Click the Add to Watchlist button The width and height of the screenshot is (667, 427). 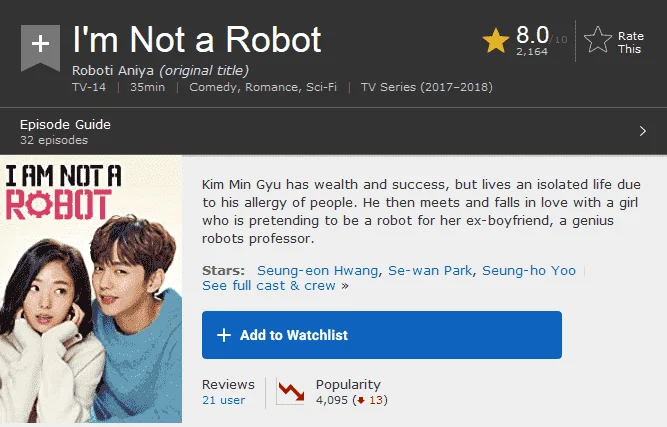(x=382, y=335)
